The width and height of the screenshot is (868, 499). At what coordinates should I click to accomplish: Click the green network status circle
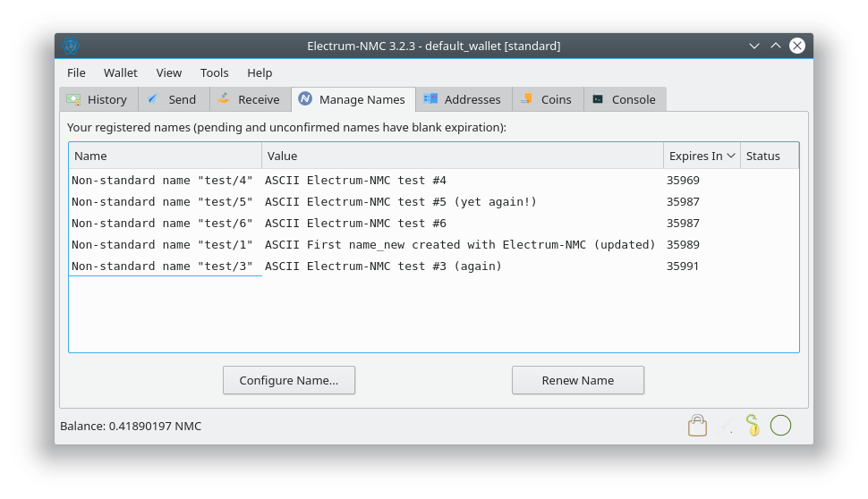780,426
